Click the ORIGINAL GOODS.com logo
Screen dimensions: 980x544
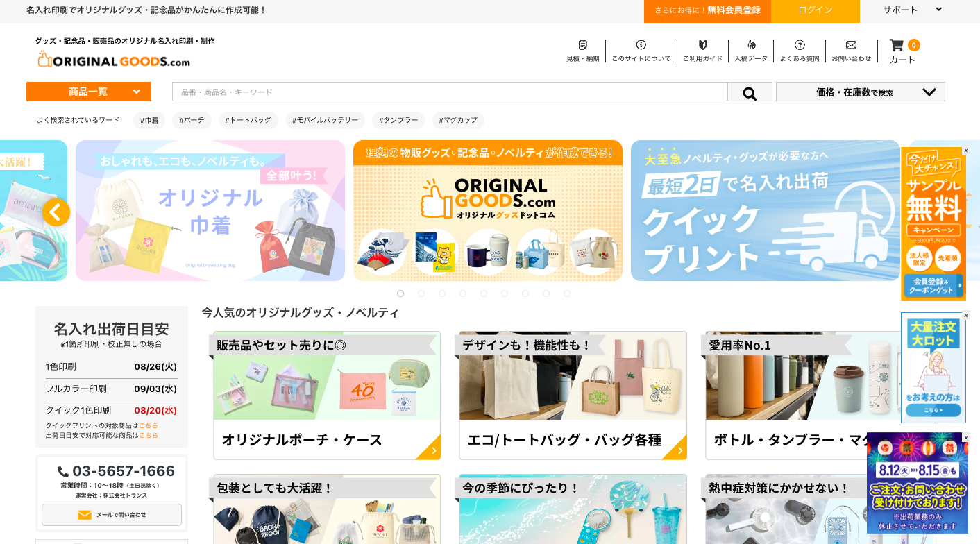[114, 60]
